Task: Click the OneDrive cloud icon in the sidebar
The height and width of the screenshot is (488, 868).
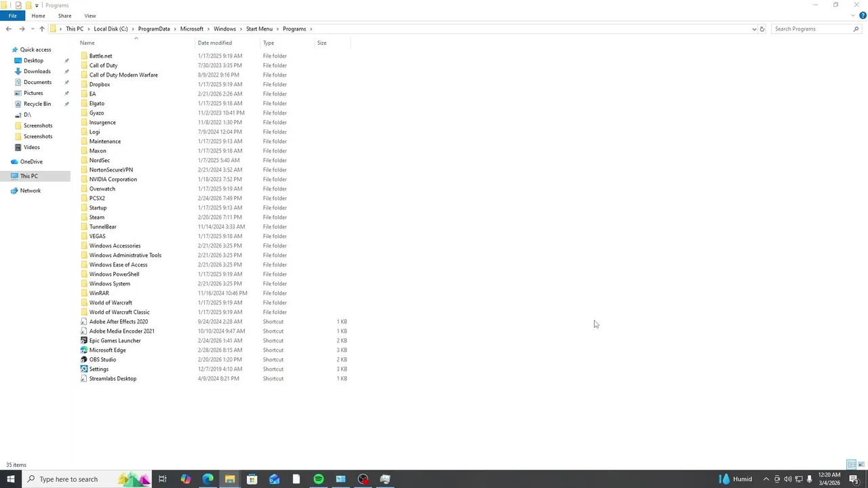Action: pyautogui.click(x=14, y=161)
